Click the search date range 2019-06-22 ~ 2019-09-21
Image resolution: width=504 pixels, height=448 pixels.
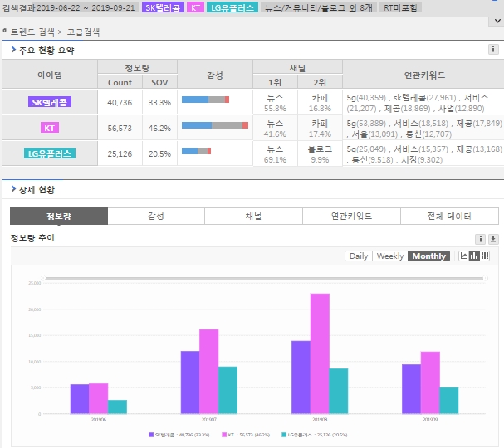[x=86, y=7]
